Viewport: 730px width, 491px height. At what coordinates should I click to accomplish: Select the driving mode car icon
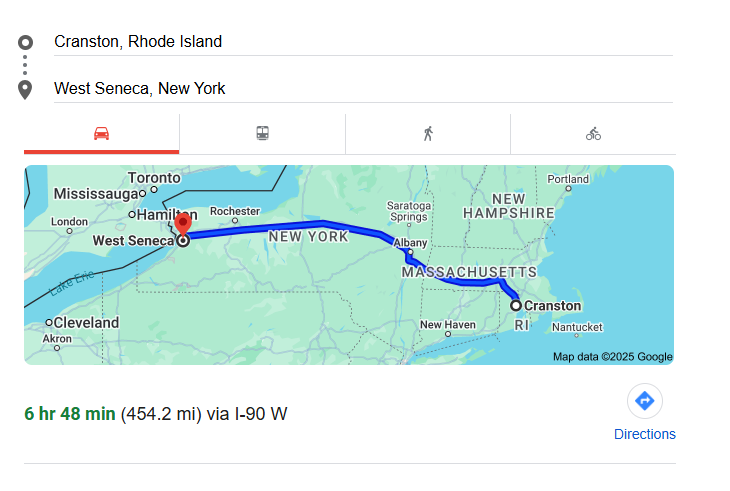click(x=101, y=134)
